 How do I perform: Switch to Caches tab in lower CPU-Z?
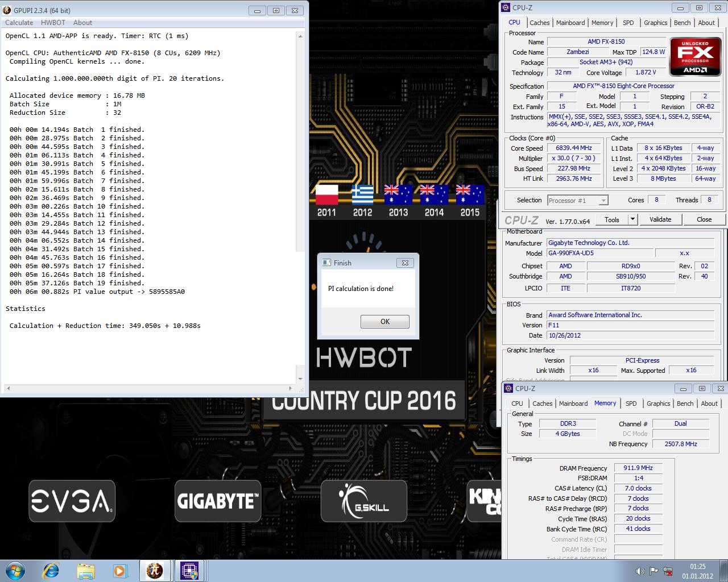coord(542,404)
